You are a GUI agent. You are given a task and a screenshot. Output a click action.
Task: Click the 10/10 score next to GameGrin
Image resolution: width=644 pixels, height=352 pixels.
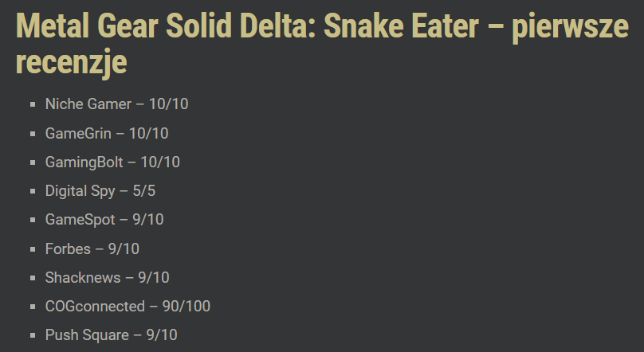(148, 133)
